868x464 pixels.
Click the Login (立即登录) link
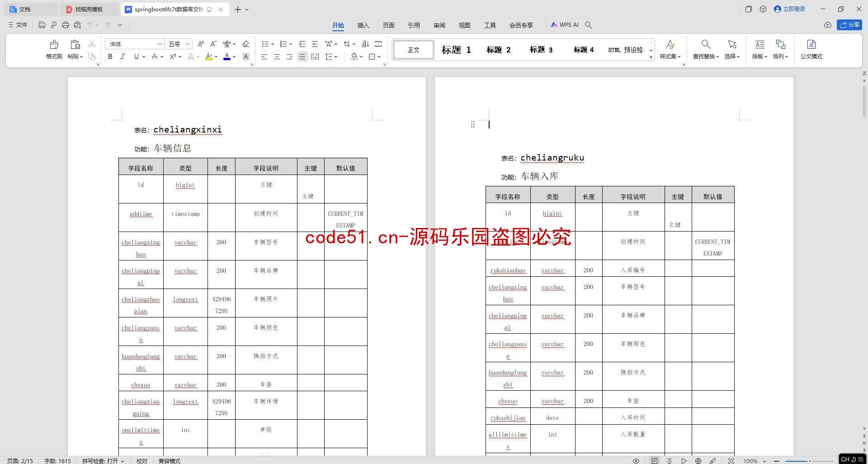(x=790, y=9)
